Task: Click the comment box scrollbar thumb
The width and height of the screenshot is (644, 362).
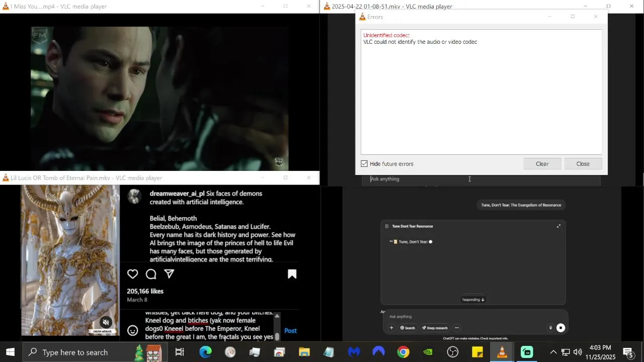Action: coord(277,335)
